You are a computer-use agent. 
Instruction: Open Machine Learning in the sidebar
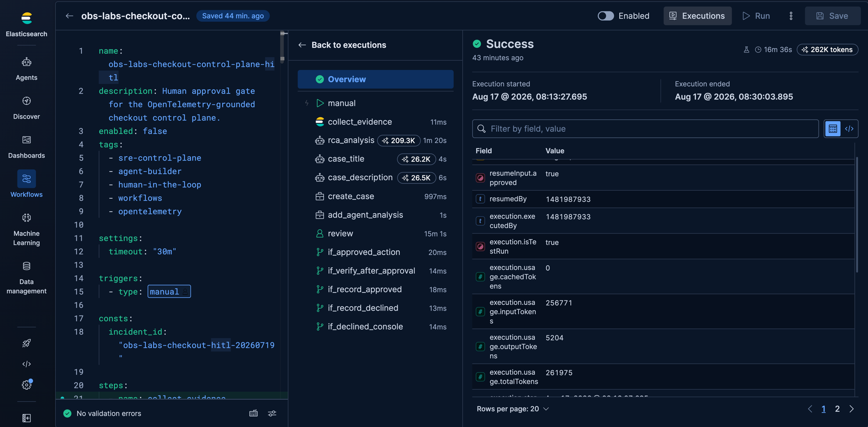(x=26, y=229)
